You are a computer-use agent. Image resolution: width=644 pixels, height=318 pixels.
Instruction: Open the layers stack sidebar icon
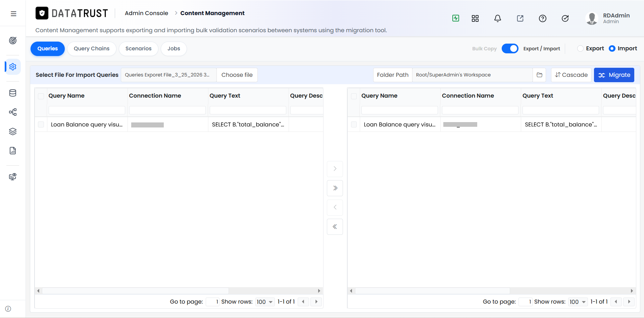point(13,131)
